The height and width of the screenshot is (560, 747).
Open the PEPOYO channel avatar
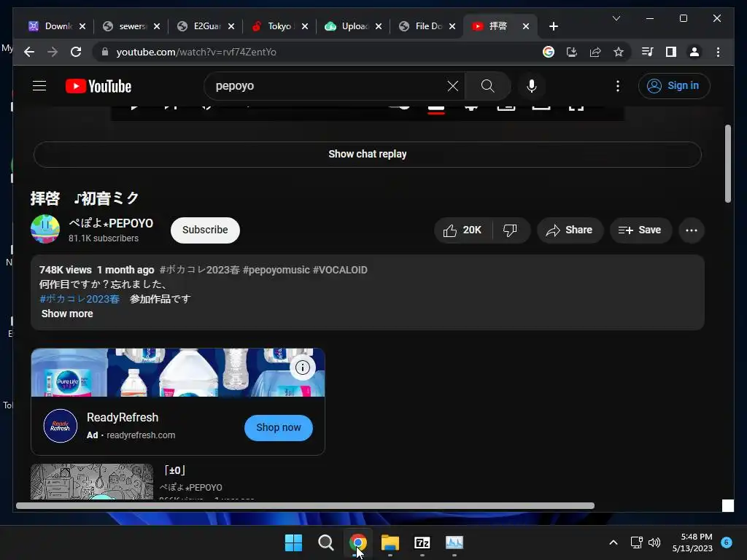pyautogui.click(x=45, y=229)
